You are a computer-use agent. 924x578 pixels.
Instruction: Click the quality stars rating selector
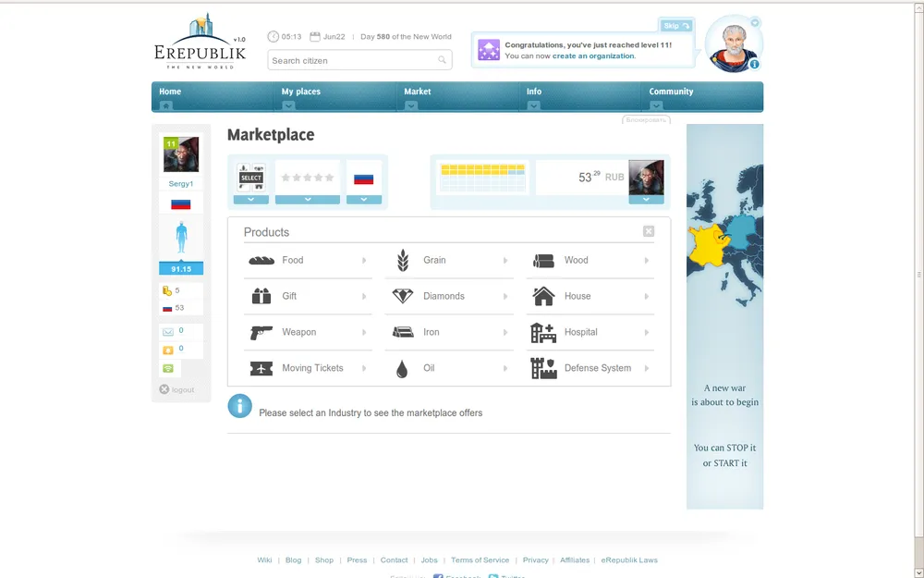coord(308,178)
